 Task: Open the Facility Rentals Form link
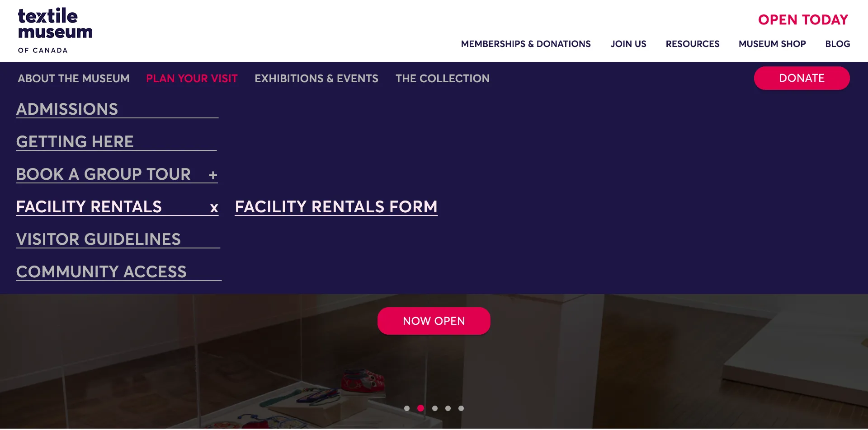pos(336,207)
